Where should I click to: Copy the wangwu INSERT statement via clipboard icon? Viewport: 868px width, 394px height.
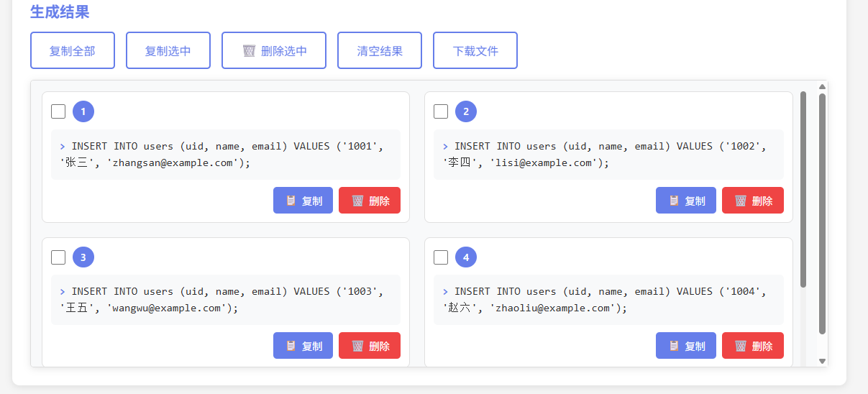[291, 346]
